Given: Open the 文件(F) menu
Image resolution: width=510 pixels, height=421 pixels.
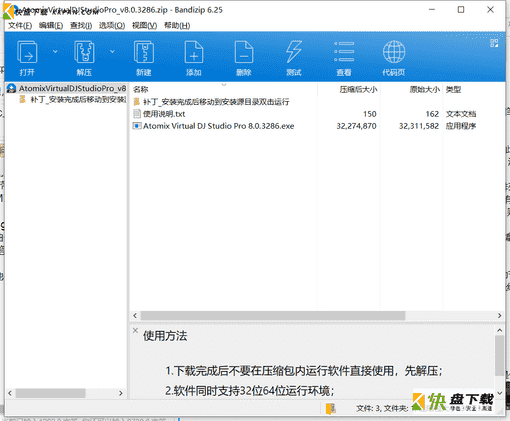Looking at the screenshot, I should [x=20, y=25].
